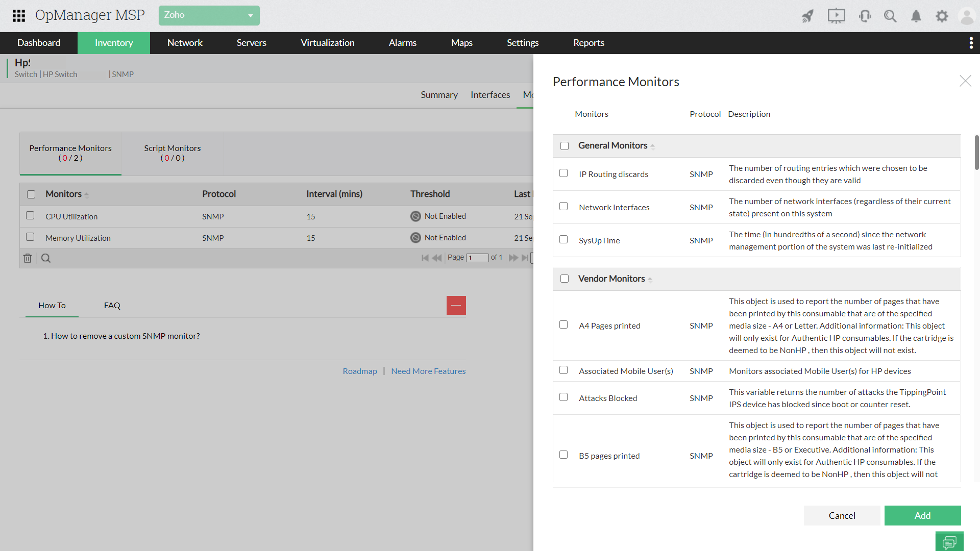
Task: Click the green Add button
Action: click(922, 515)
